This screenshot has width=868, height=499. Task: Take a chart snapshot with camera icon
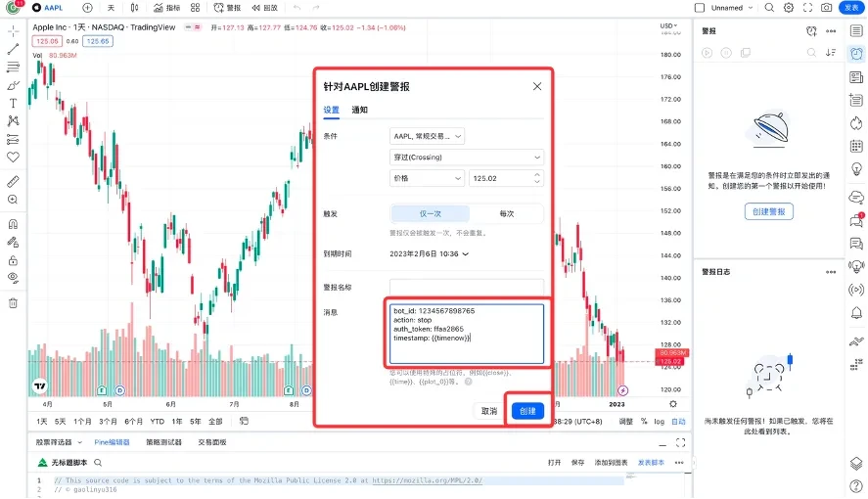[827, 8]
